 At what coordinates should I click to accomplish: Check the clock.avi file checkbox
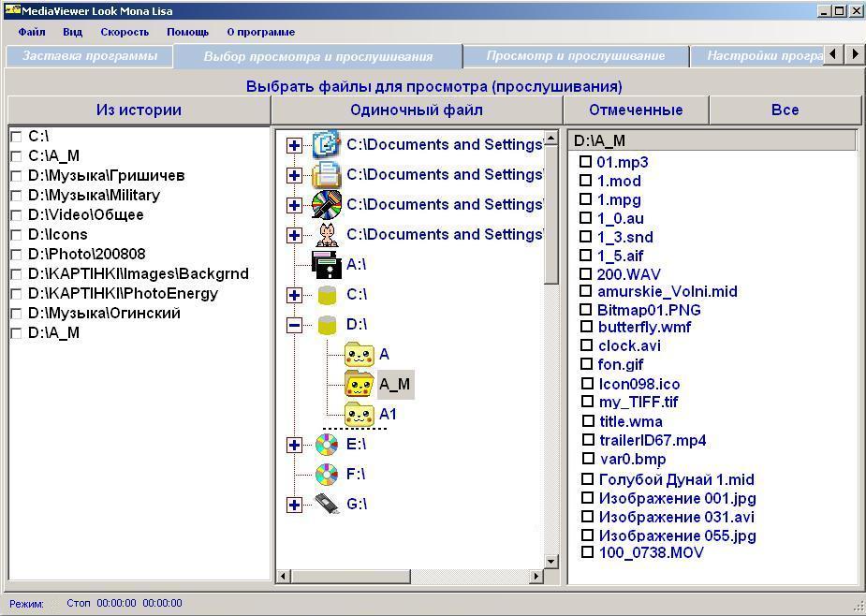coord(586,345)
